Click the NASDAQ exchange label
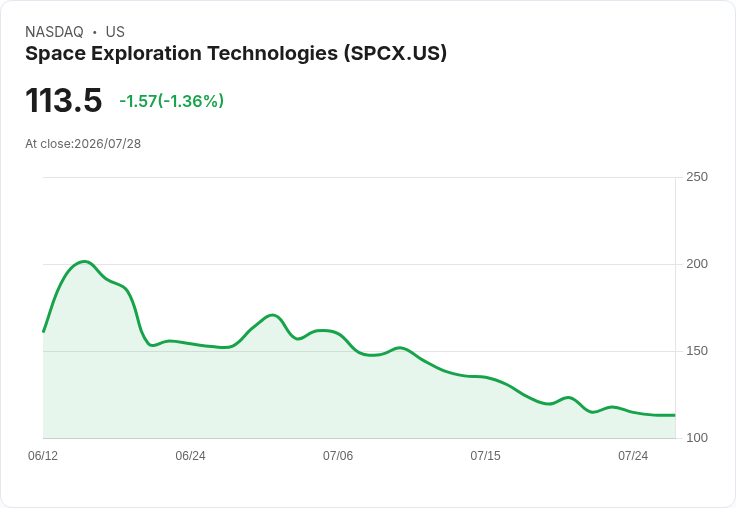 [x=54, y=32]
